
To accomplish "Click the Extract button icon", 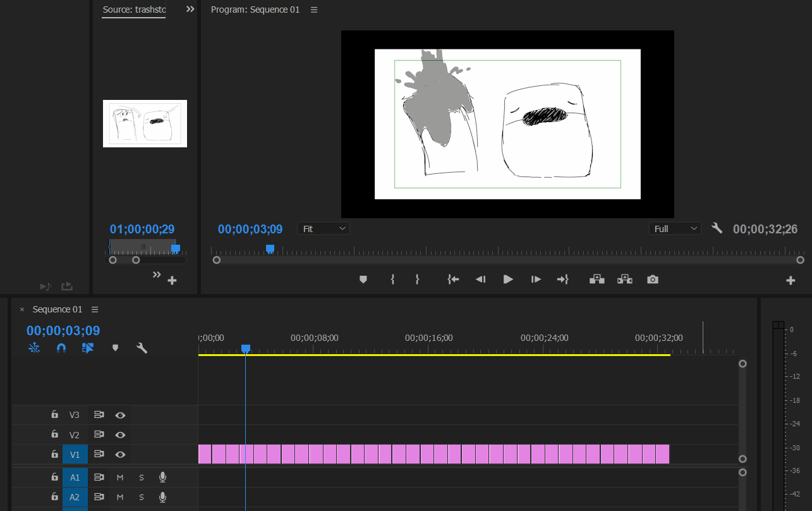I will tap(625, 280).
